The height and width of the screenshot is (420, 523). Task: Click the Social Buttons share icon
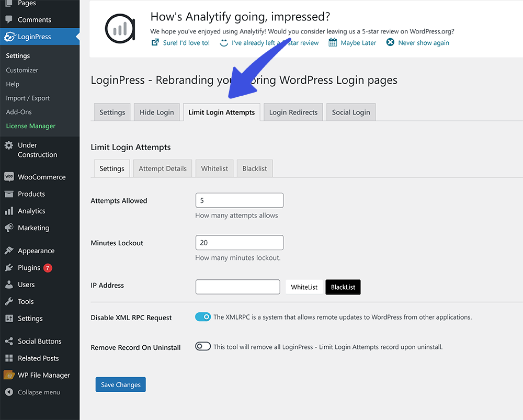click(9, 341)
